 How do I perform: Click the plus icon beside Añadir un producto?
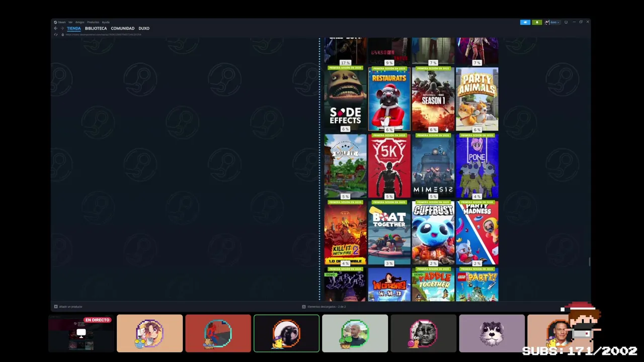pos(56,307)
